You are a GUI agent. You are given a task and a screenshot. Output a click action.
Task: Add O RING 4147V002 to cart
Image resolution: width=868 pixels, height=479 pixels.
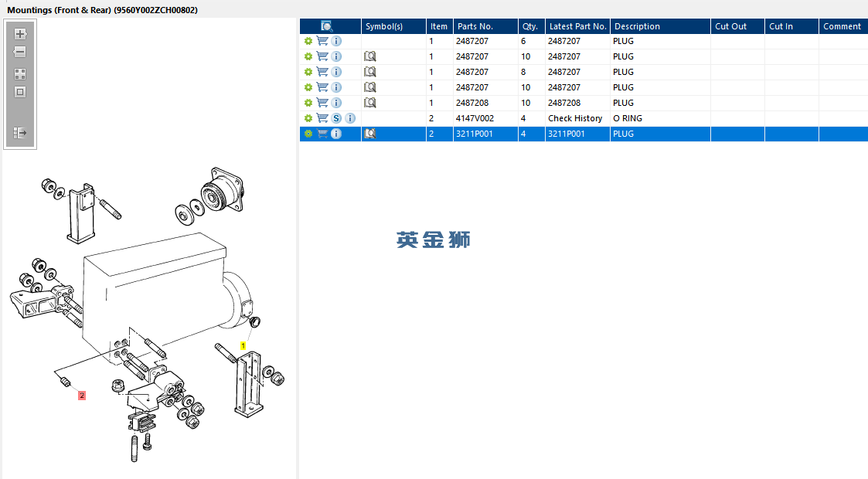tap(322, 118)
